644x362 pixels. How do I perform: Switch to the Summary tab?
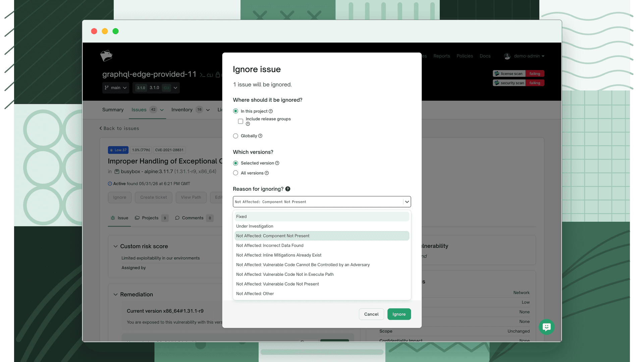[113, 110]
